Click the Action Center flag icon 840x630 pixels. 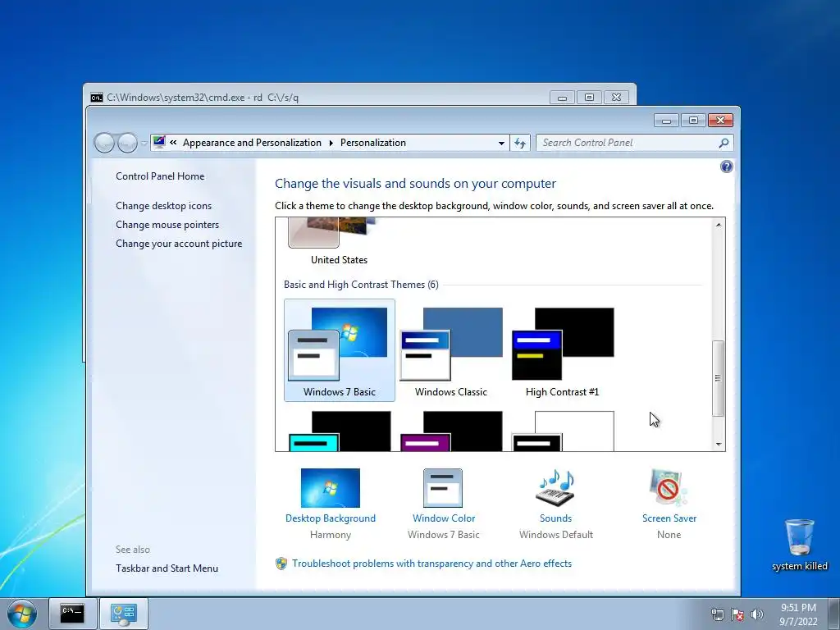point(737,614)
